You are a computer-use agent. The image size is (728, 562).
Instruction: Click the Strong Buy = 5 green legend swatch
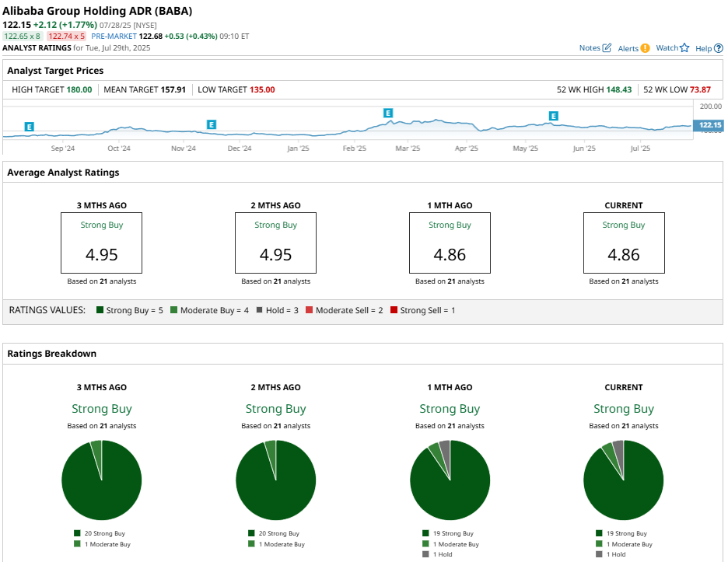pyautogui.click(x=100, y=310)
